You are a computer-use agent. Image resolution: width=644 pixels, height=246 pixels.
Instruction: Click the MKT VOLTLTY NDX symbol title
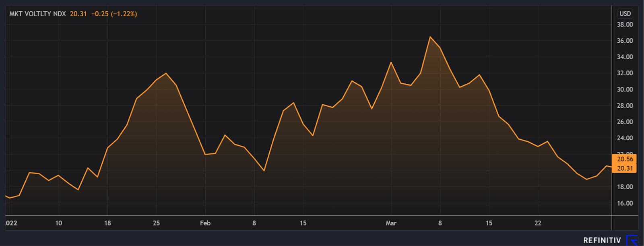tap(38, 14)
